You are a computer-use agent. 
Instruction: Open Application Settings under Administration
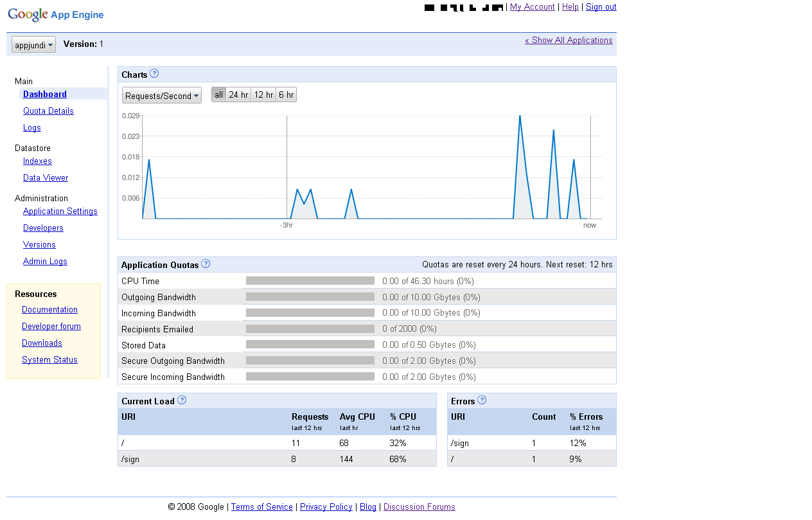click(60, 211)
